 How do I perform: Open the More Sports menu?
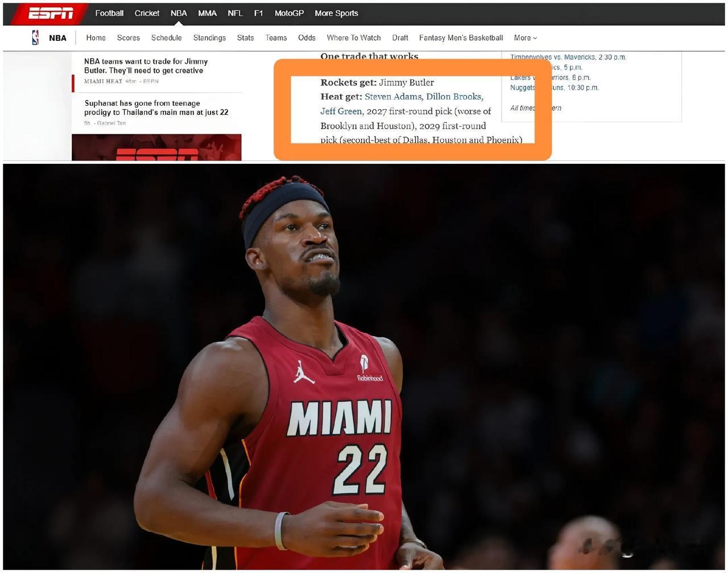click(x=336, y=13)
